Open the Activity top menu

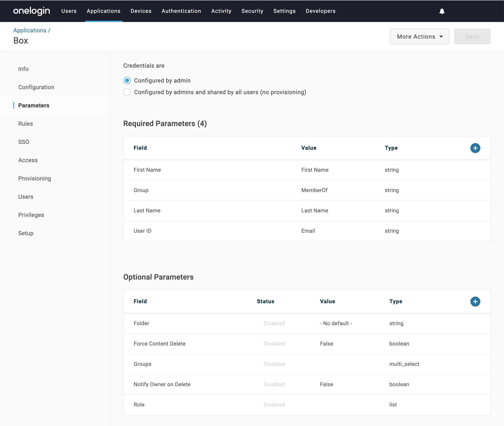pyautogui.click(x=221, y=11)
